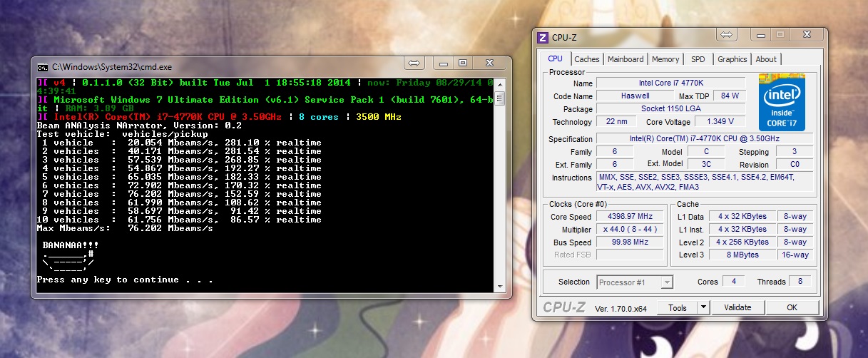Click the Stepping value field

pyautogui.click(x=795, y=152)
